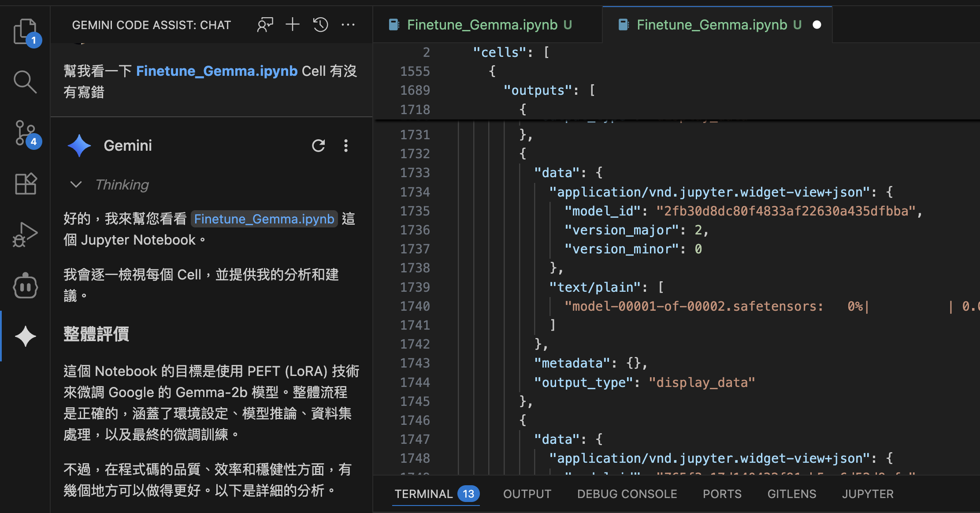Open the Extensions view icon
The image size is (980, 513).
(x=25, y=184)
